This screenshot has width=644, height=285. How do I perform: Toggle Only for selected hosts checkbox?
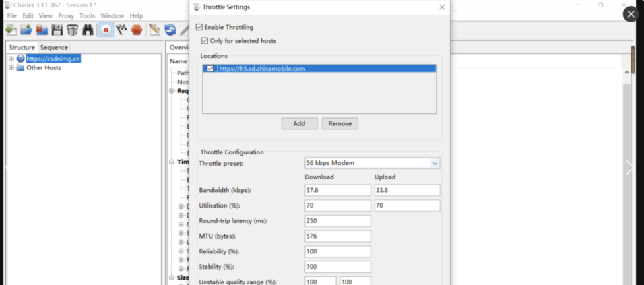pos(205,41)
